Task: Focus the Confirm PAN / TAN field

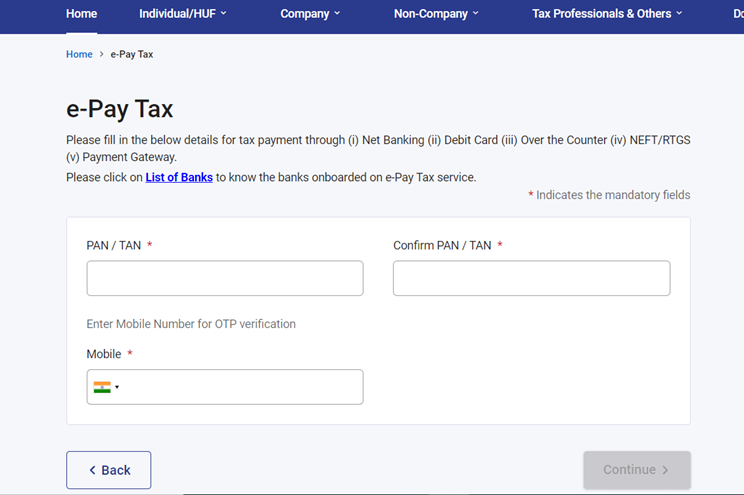Action: (x=531, y=278)
